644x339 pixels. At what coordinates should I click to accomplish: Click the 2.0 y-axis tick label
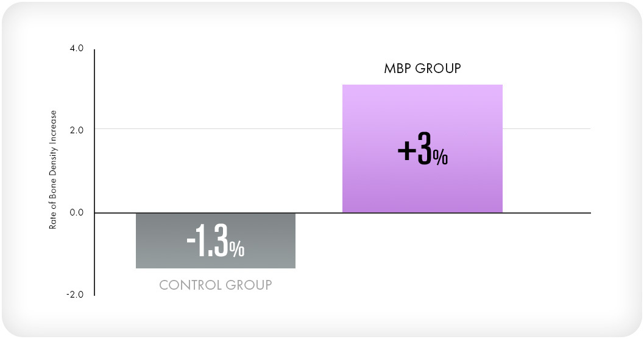coord(77,130)
